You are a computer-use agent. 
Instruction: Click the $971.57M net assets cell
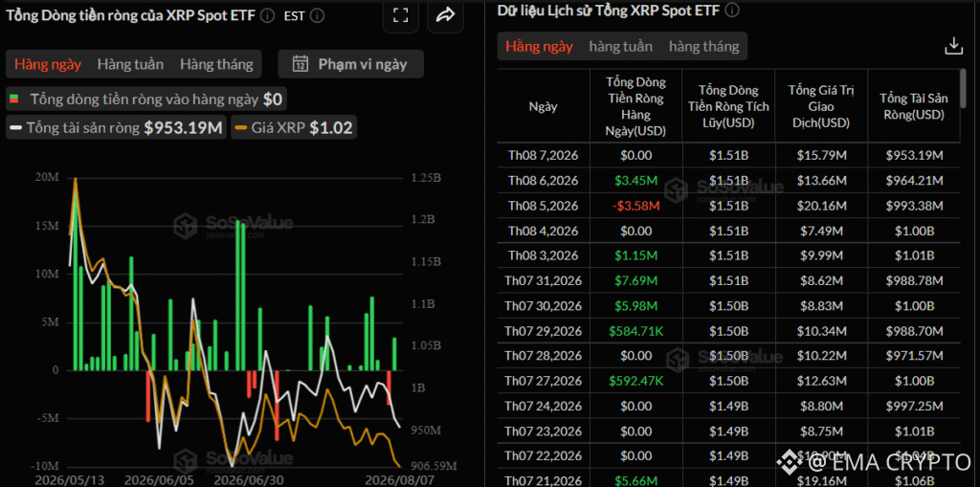coord(913,356)
